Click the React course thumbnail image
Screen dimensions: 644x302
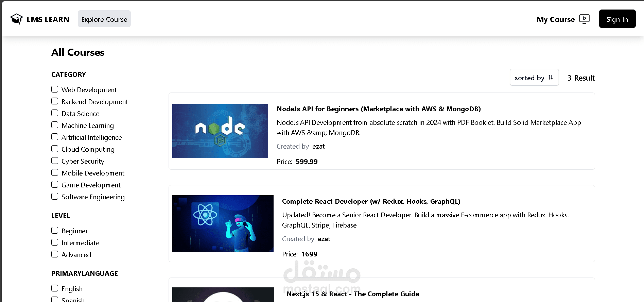pos(223,223)
